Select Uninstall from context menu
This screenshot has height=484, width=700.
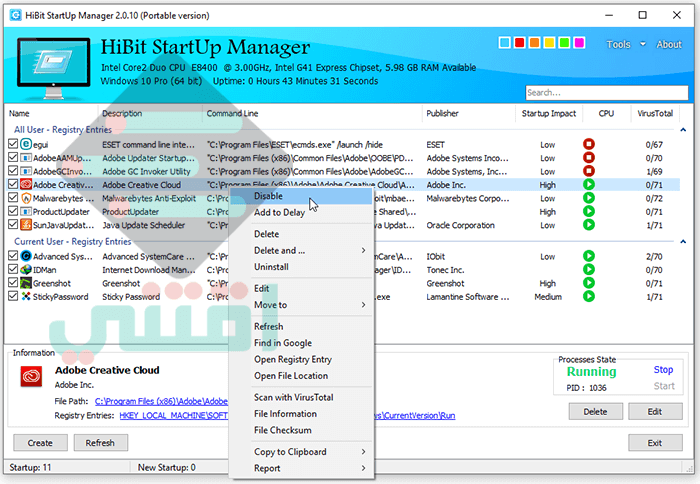coord(301,267)
